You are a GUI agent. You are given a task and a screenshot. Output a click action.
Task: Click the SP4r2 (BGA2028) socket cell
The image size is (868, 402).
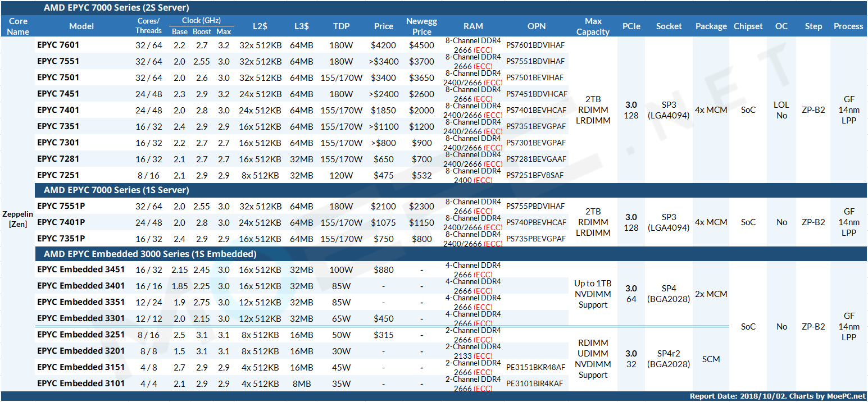tap(669, 359)
